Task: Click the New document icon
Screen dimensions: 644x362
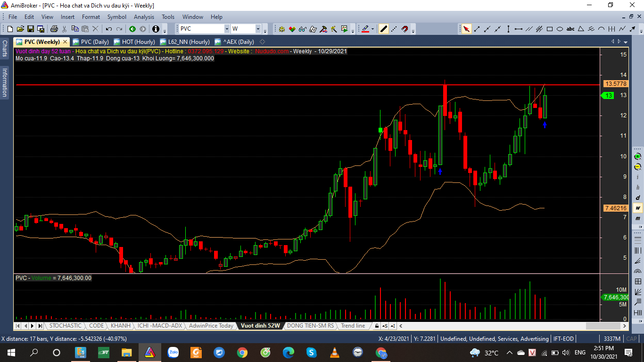Action: click(10, 29)
